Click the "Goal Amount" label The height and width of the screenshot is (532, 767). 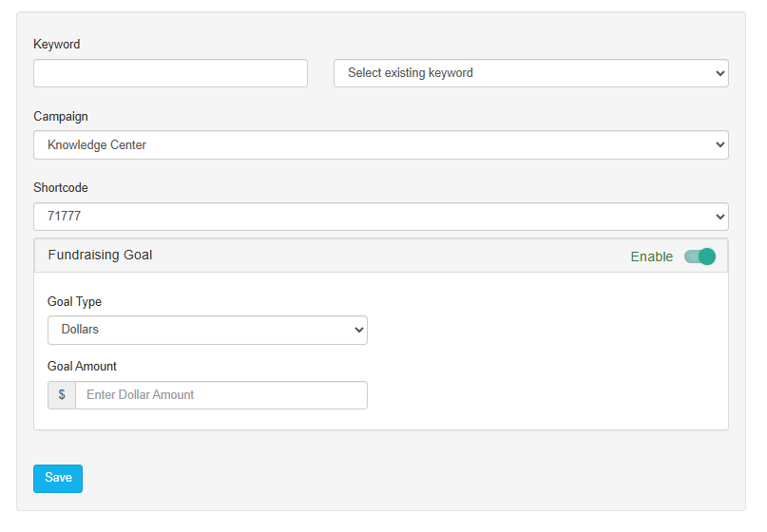(x=82, y=367)
